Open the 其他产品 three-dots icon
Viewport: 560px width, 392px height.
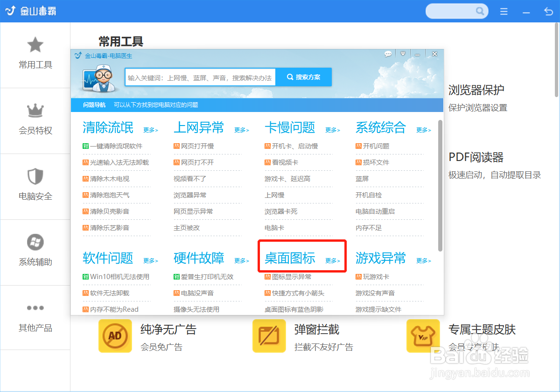coord(35,308)
